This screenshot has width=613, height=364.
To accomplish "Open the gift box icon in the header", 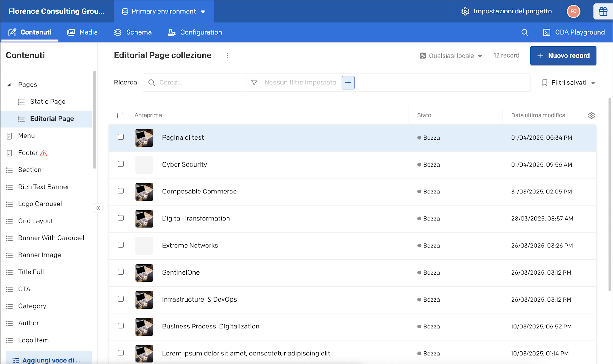I will pyautogui.click(x=603, y=11).
